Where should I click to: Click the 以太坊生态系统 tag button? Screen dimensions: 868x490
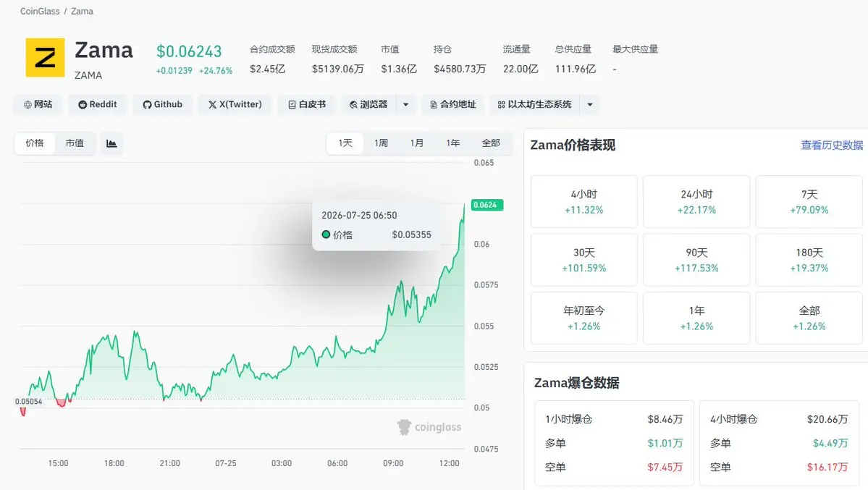pyautogui.click(x=534, y=105)
